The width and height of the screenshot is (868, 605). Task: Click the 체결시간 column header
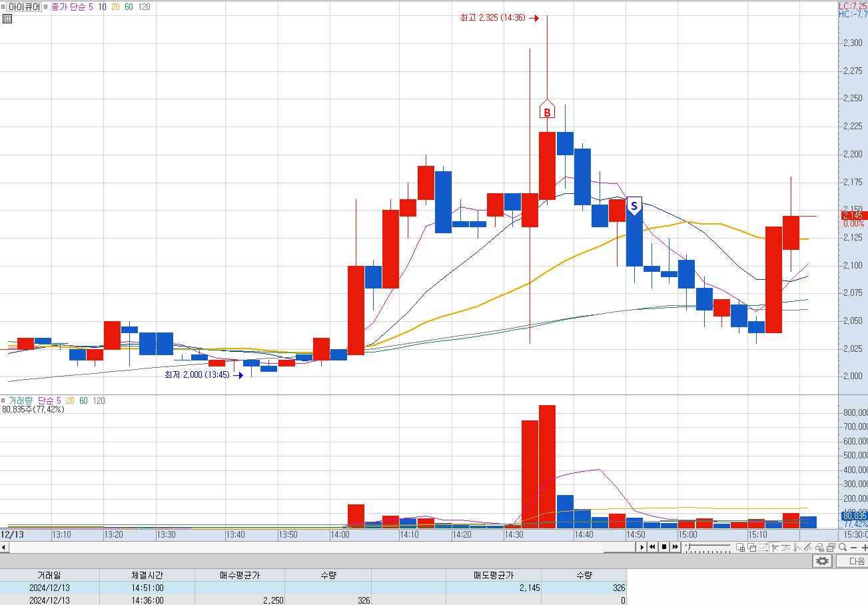[x=147, y=575]
